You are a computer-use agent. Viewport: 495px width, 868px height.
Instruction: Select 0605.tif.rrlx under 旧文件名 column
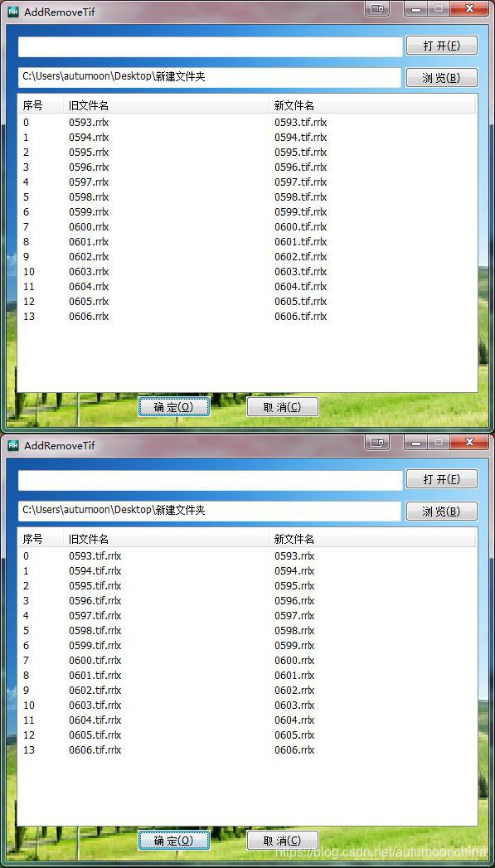point(95,735)
